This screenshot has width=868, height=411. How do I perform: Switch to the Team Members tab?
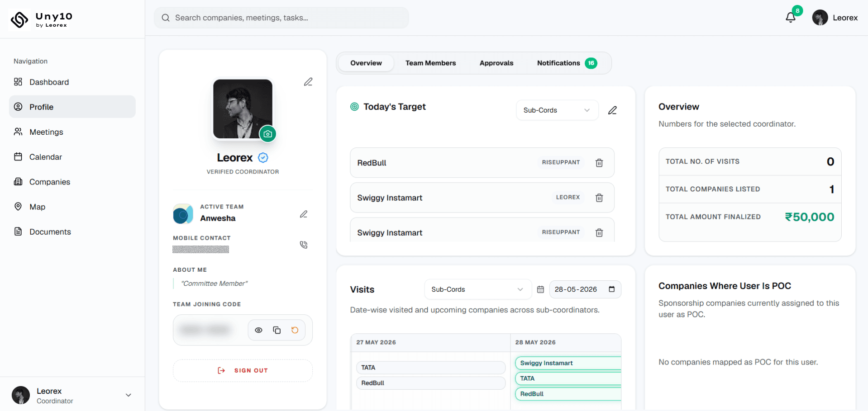(x=430, y=63)
